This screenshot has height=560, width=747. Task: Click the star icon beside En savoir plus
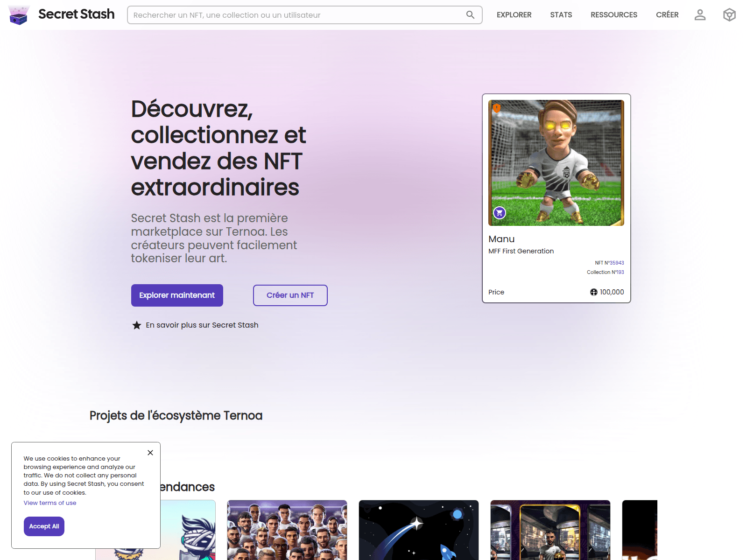[137, 325]
